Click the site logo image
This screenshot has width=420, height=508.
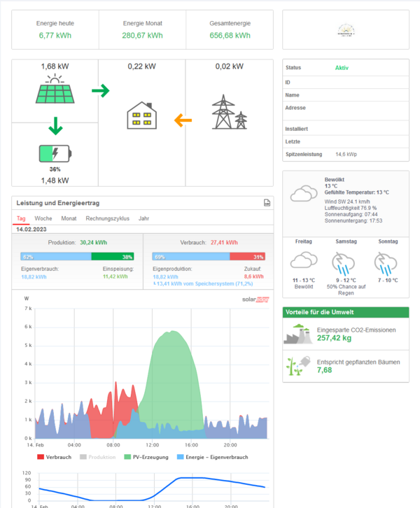[x=346, y=30]
